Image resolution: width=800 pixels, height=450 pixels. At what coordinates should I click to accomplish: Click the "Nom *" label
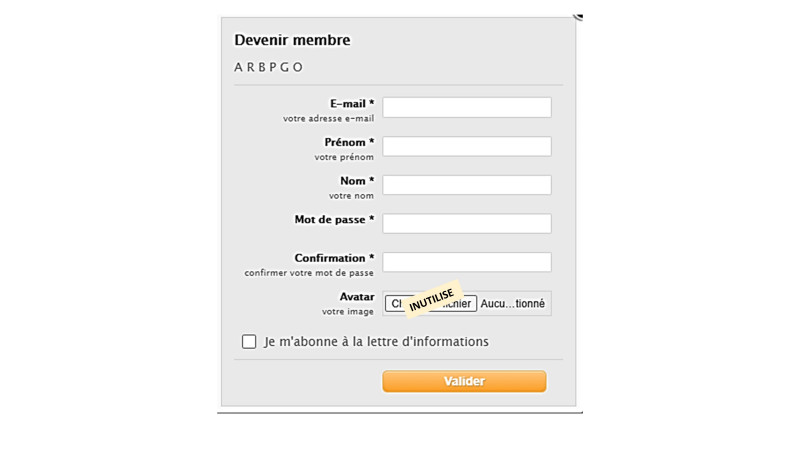[x=357, y=181]
